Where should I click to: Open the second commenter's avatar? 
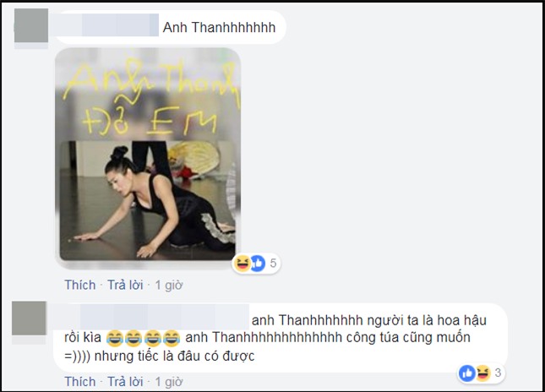click(x=30, y=318)
